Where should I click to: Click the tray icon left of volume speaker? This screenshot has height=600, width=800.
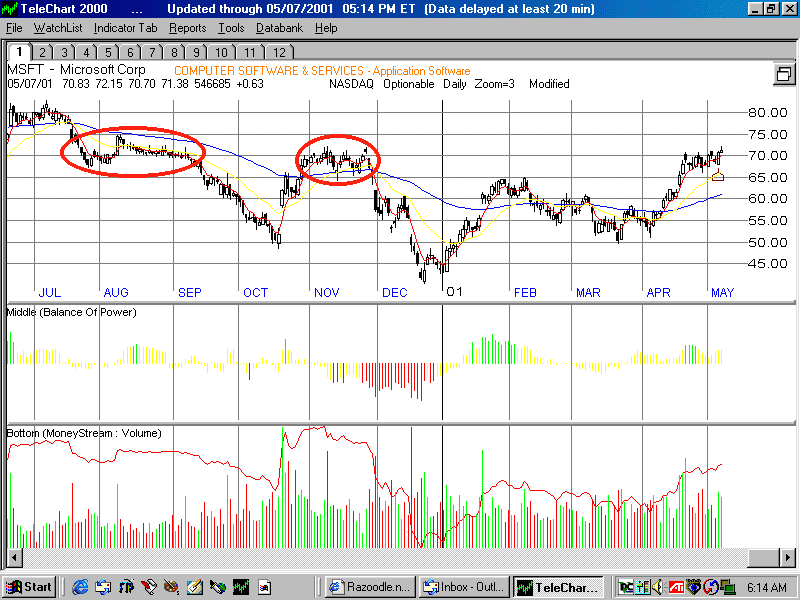click(643, 587)
